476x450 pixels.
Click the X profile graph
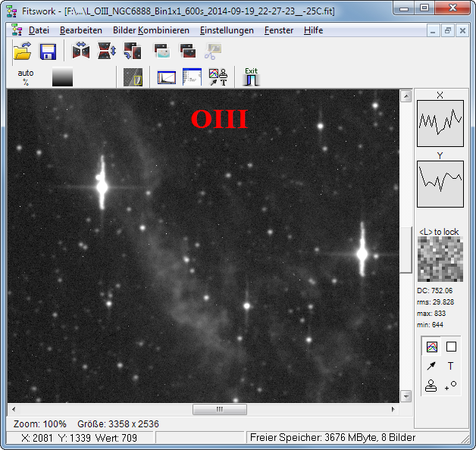440,124
